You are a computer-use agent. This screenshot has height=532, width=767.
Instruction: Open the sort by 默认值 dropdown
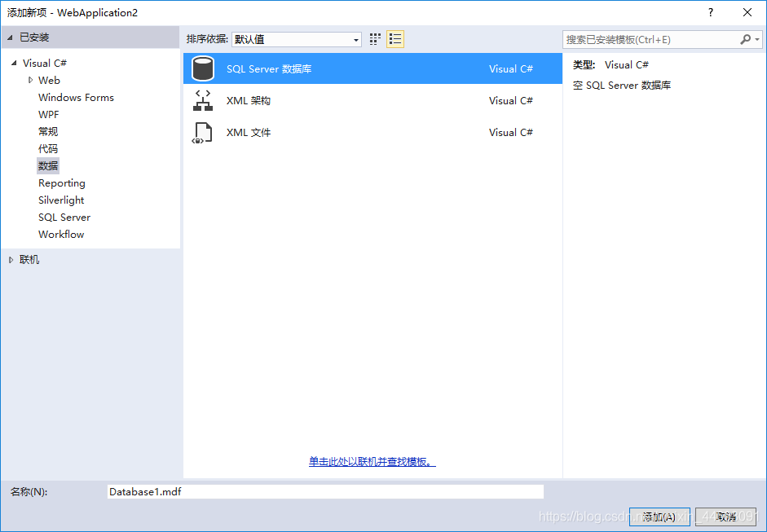[297, 39]
